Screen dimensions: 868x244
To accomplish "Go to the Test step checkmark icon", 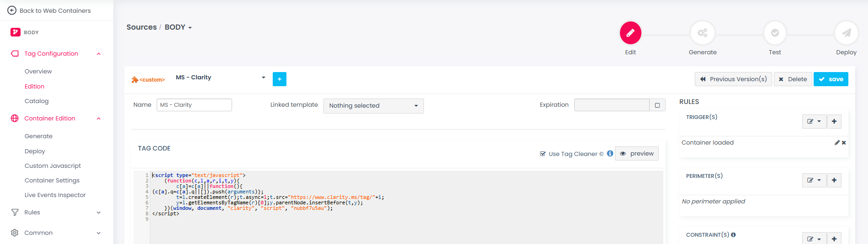I will coord(775,33).
